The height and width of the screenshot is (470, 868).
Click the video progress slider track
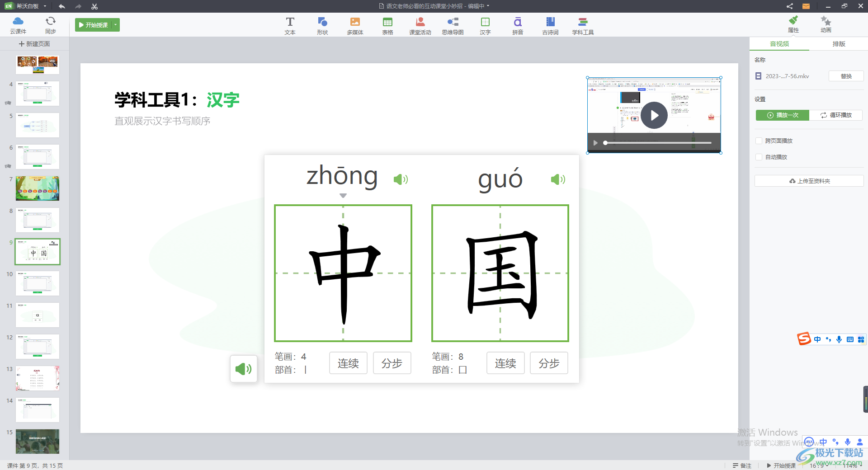click(658, 143)
